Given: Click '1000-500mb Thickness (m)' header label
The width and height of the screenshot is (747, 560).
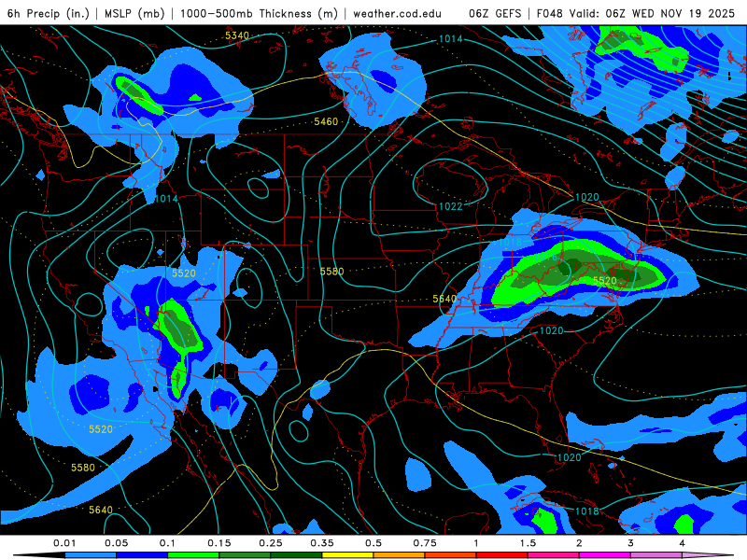Looking at the screenshot, I should (259, 13).
